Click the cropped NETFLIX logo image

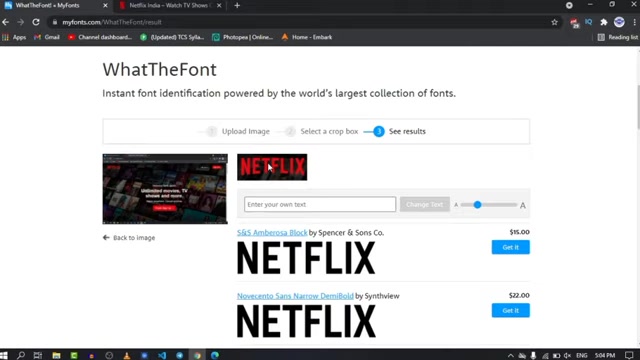point(272,167)
